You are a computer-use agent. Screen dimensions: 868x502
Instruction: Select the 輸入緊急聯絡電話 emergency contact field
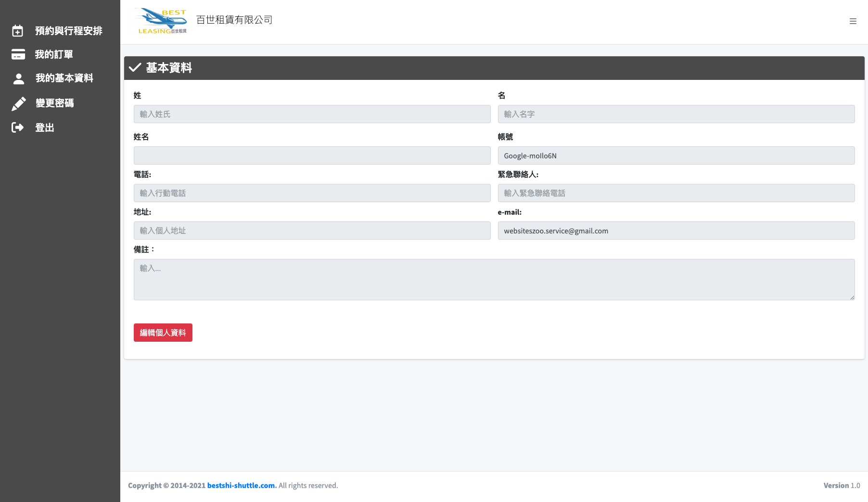pyautogui.click(x=676, y=193)
